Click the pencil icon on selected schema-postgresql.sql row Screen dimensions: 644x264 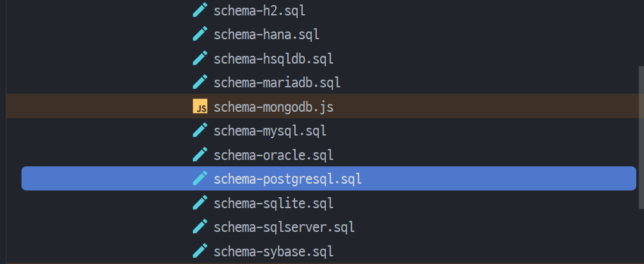click(x=200, y=179)
